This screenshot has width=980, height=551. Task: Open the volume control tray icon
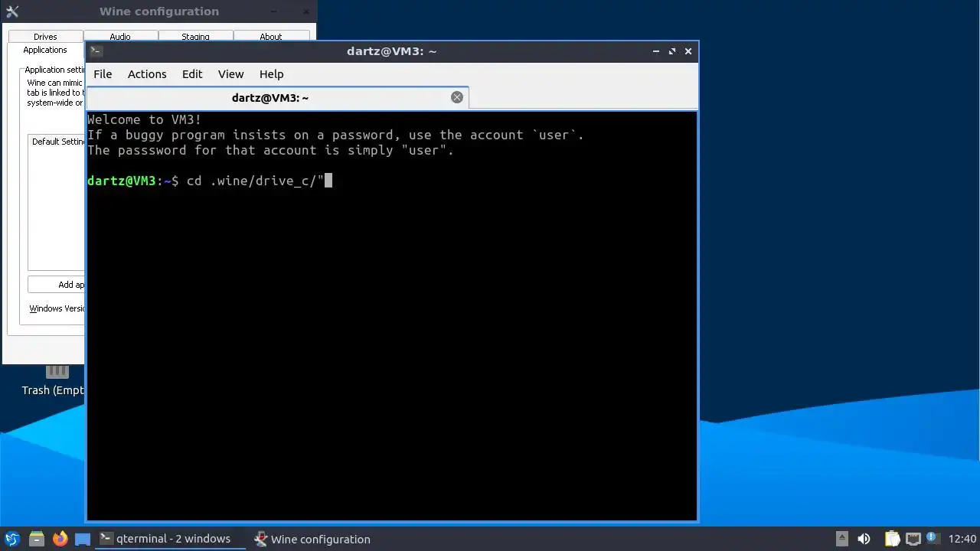[x=864, y=539]
